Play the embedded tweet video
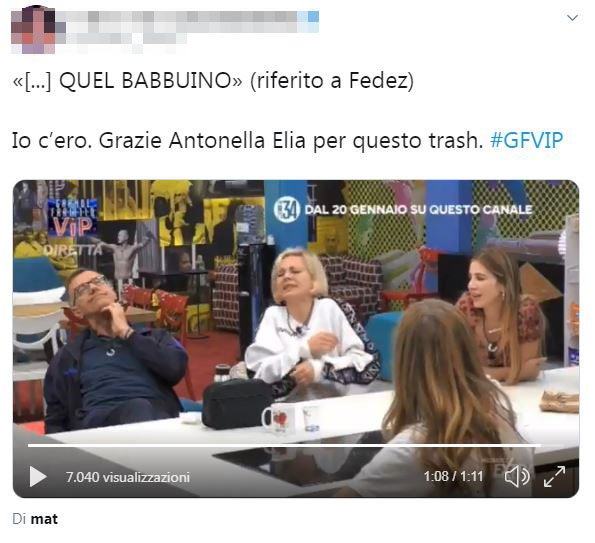Viewport: 595px width, 543px height. (38, 476)
